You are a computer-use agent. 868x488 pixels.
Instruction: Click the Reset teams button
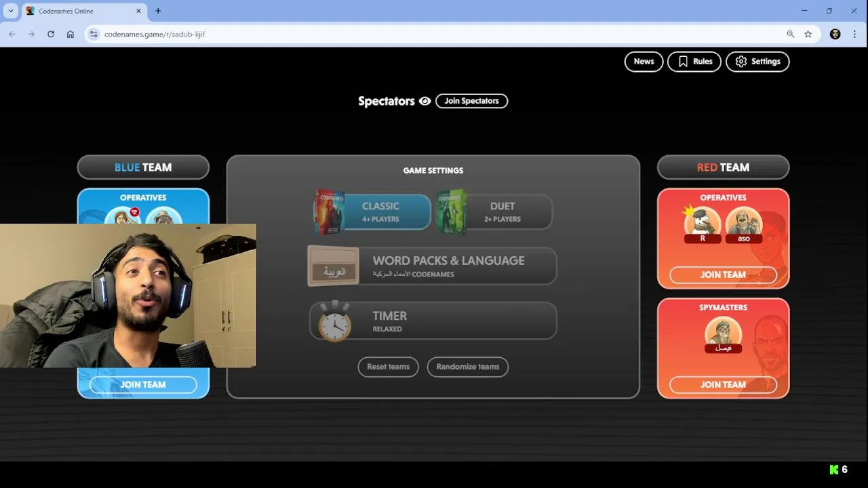pos(388,367)
